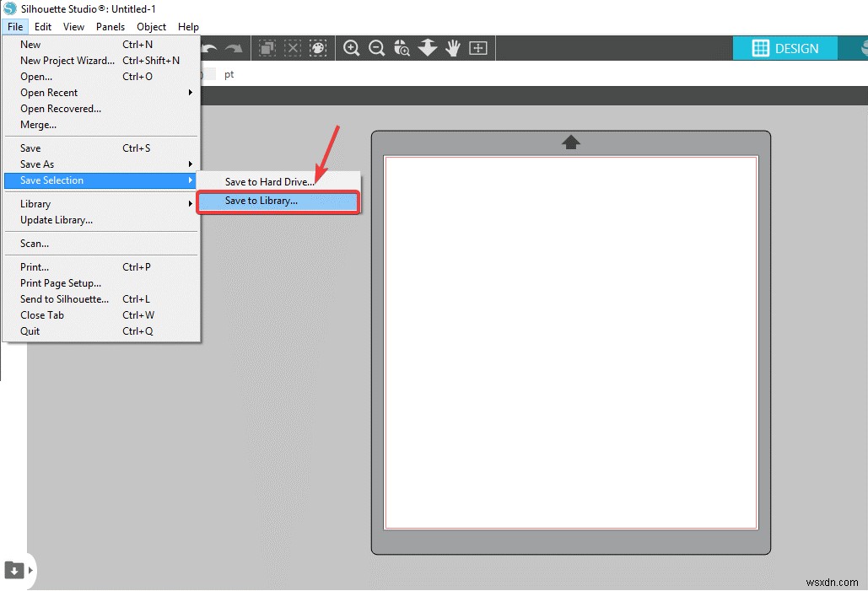Screen dimensions: 868x591
Task: Select New Project Wizard in the File menu
Action: pos(102,61)
